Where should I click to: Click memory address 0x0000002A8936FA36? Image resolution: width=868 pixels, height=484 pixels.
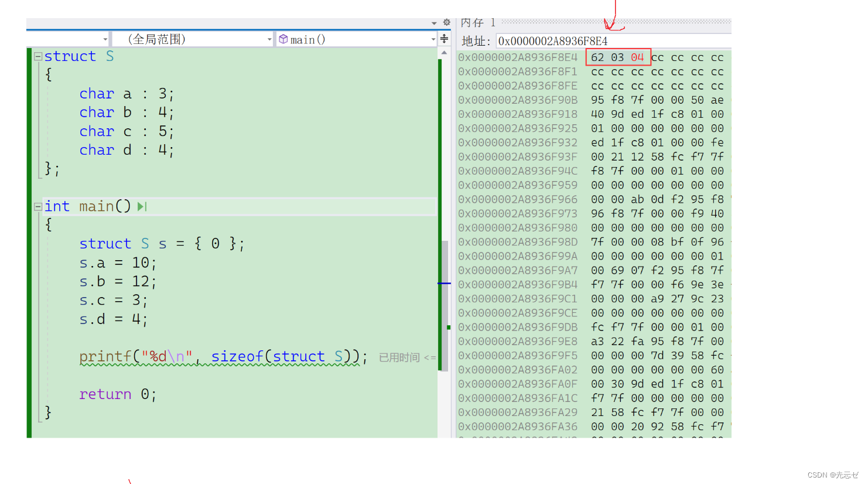[x=518, y=427]
